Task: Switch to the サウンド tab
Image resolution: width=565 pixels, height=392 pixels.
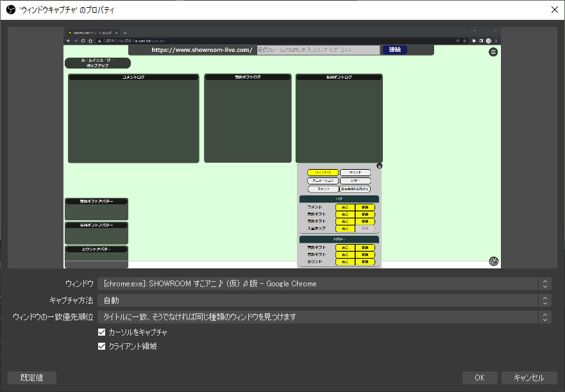Action: coord(355,172)
